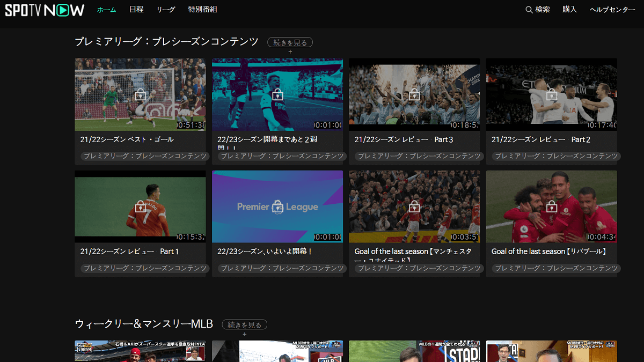Click lock icon on マンチェスター Goal video
This screenshot has height=362, width=644.
point(414,206)
